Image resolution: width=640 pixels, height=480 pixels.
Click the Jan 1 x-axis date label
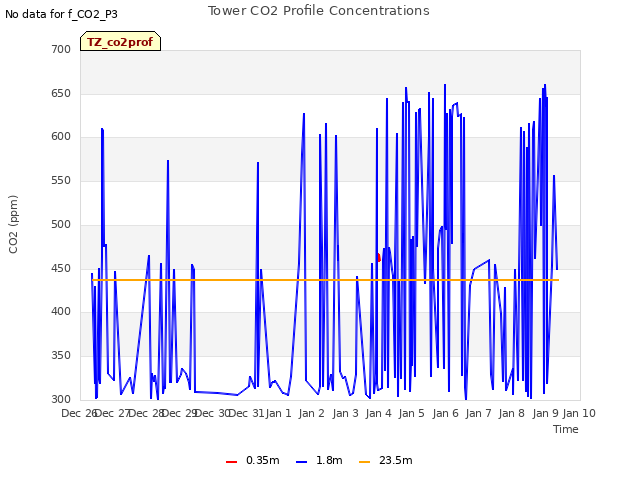[x=279, y=413]
